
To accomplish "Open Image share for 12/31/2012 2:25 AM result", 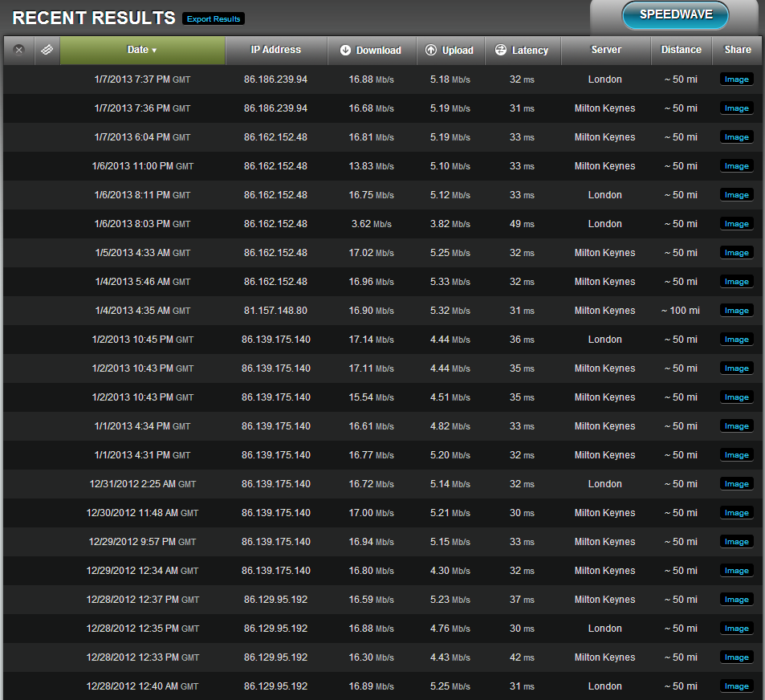I will click(736, 484).
